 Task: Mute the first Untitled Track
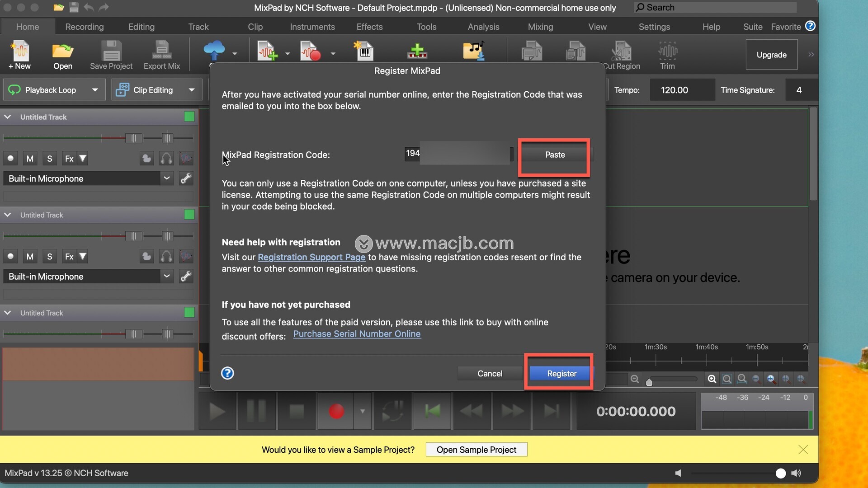point(30,159)
